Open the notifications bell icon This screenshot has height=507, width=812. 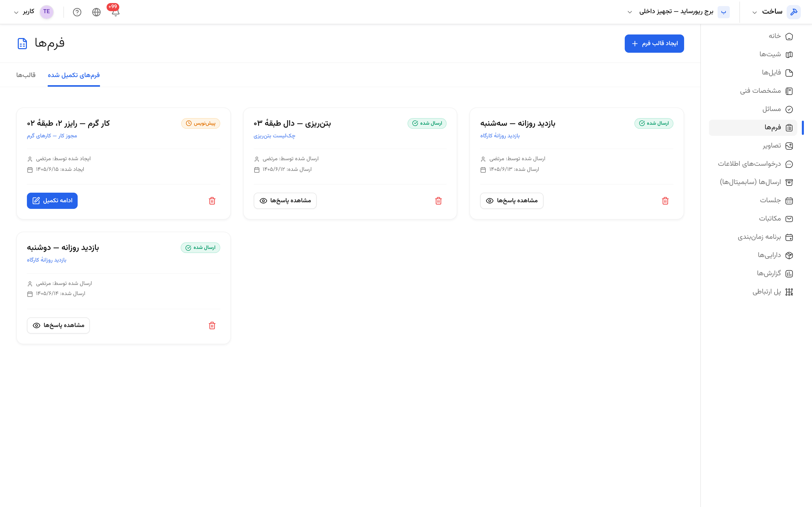pyautogui.click(x=115, y=12)
